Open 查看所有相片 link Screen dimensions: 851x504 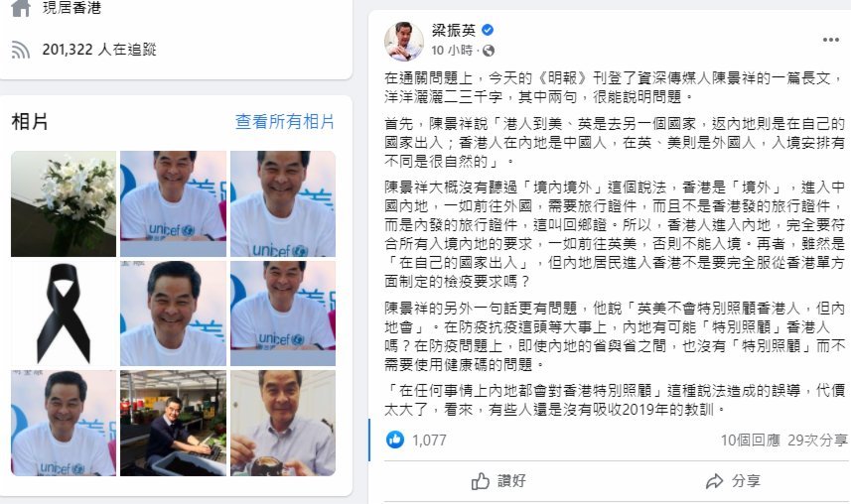(x=285, y=121)
